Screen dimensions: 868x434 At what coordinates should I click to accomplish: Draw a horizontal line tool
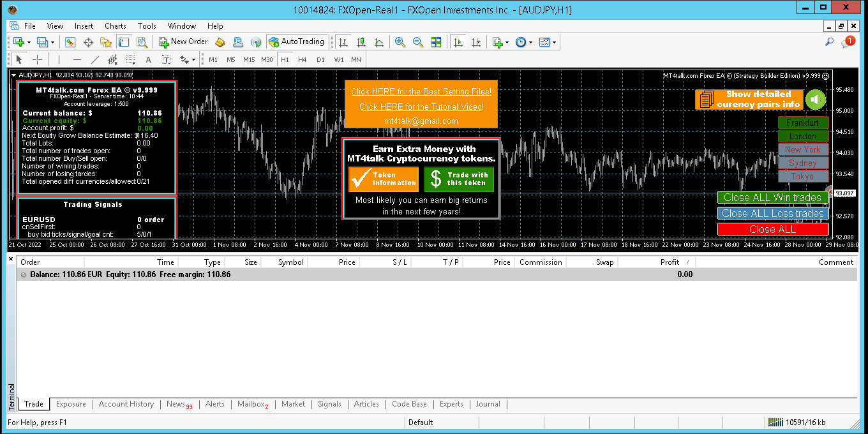[x=77, y=59]
